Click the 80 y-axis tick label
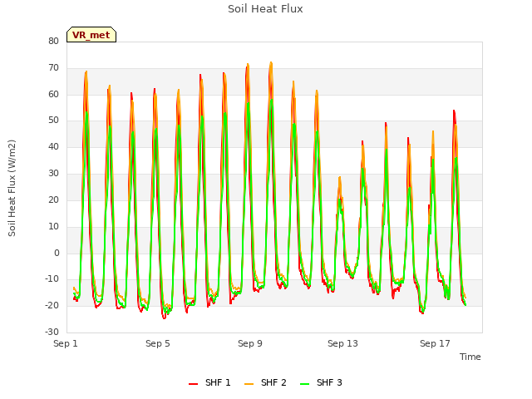 pos(53,41)
